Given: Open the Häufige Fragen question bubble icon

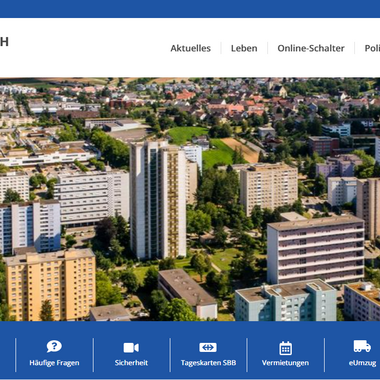Looking at the screenshot, I should pos(54,346).
